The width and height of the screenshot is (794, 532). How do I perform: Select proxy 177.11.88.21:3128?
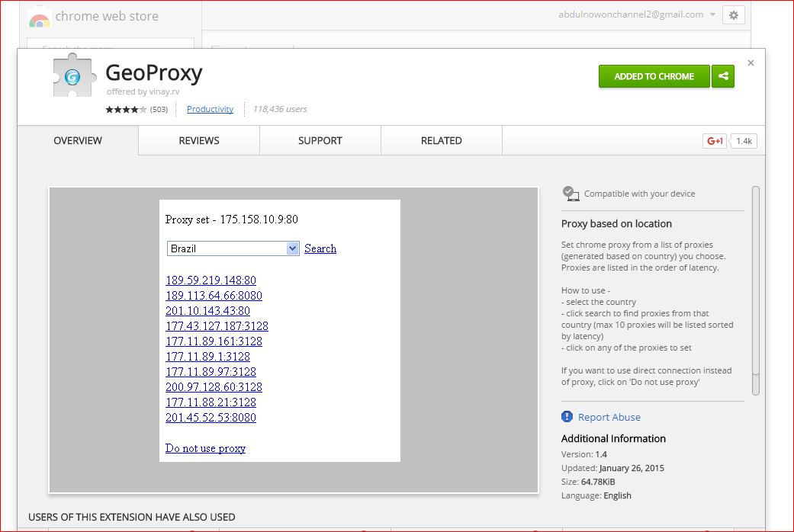pyautogui.click(x=211, y=402)
